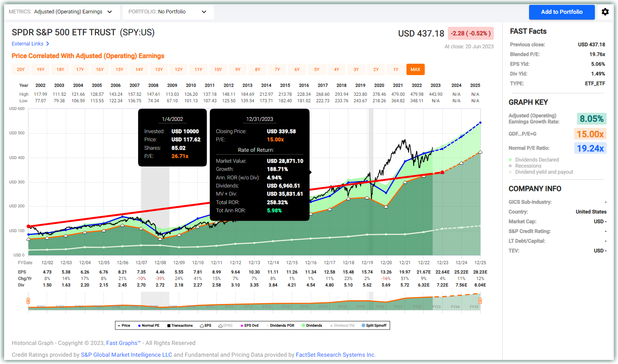
Task: Open the settings gear icon
Action: click(605, 12)
